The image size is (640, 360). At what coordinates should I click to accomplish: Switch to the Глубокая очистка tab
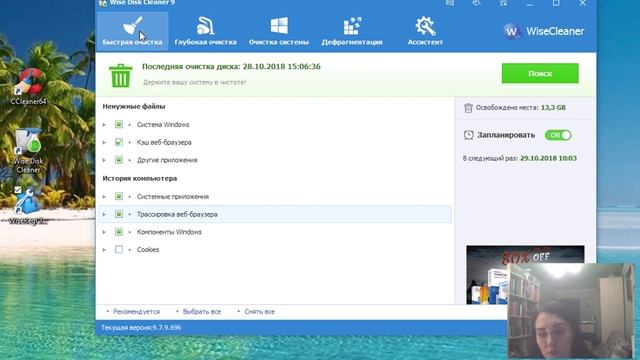pos(205,31)
